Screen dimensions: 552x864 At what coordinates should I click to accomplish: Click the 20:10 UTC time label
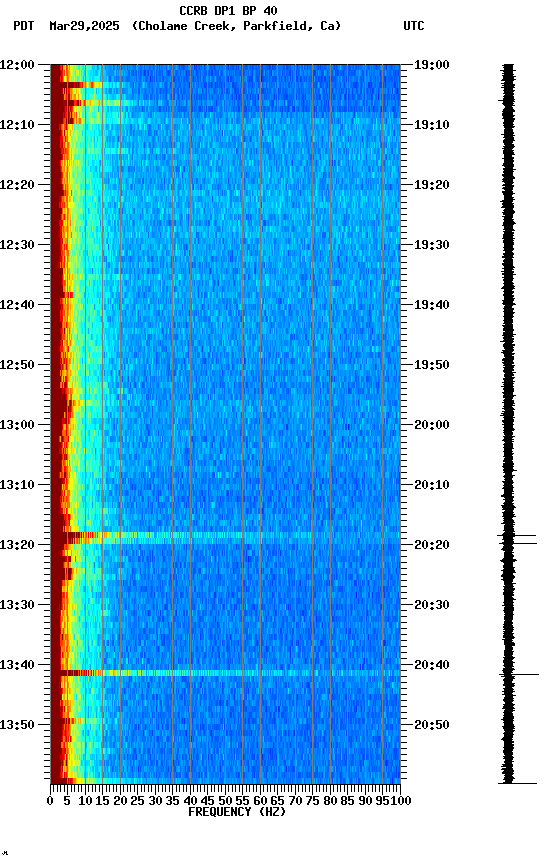coord(431,485)
